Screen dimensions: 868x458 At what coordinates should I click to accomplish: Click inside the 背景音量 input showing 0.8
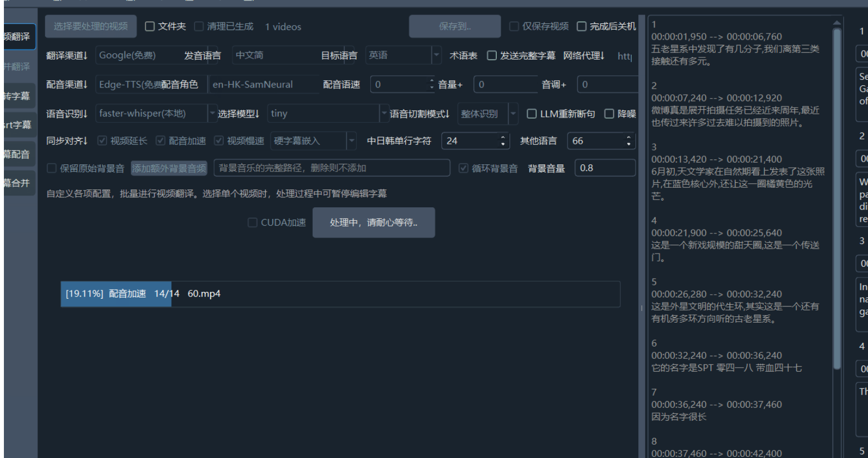pos(605,168)
